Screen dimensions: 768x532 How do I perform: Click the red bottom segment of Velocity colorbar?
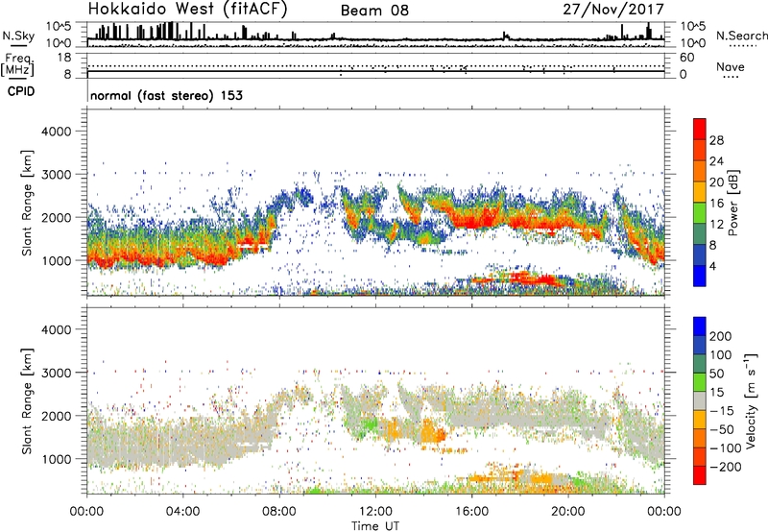(x=700, y=475)
